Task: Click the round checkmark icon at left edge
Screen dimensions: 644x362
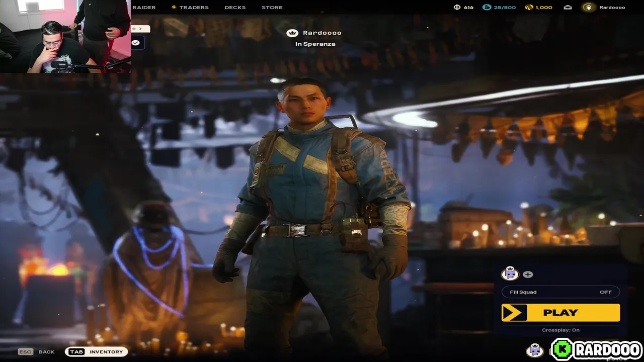Action: 135,43
